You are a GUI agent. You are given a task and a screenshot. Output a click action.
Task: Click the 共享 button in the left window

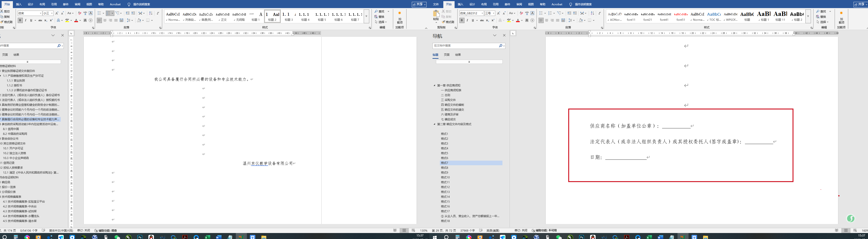(x=419, y=4)
